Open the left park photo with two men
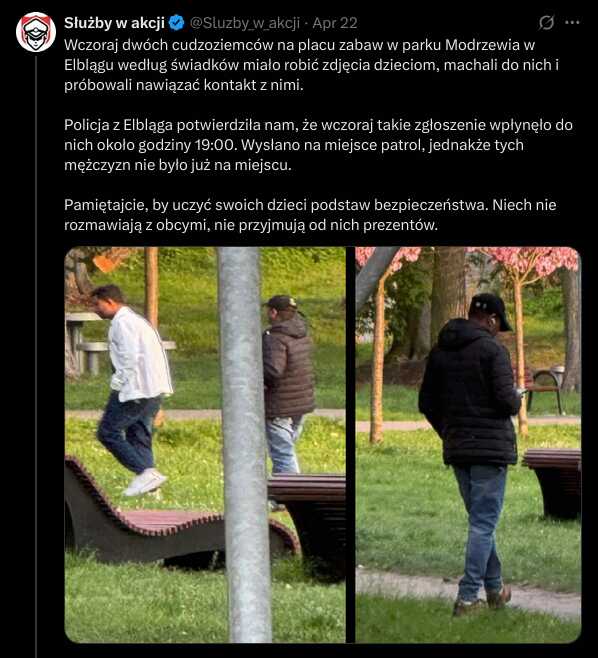 point(205,445)
